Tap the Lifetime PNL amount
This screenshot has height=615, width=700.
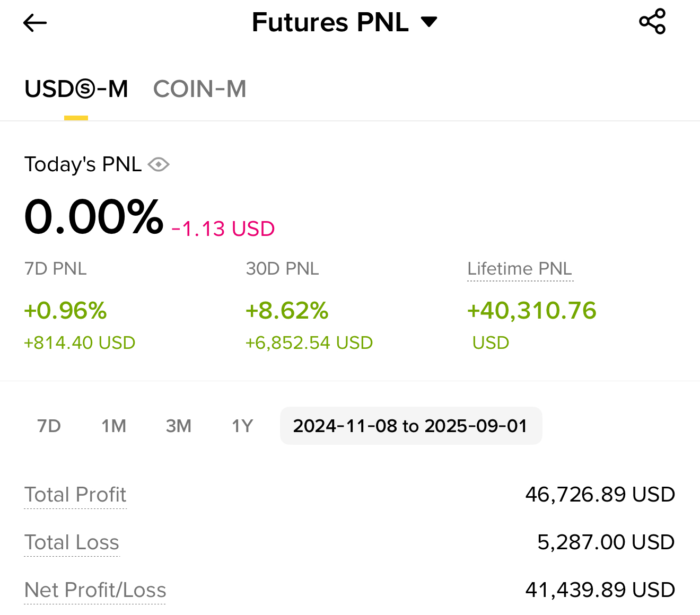(531, 311)
